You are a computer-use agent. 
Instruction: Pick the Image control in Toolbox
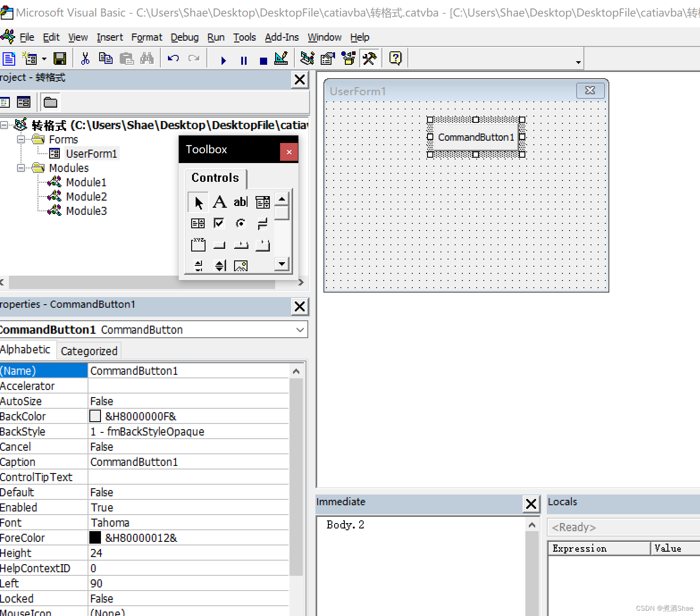241,266
